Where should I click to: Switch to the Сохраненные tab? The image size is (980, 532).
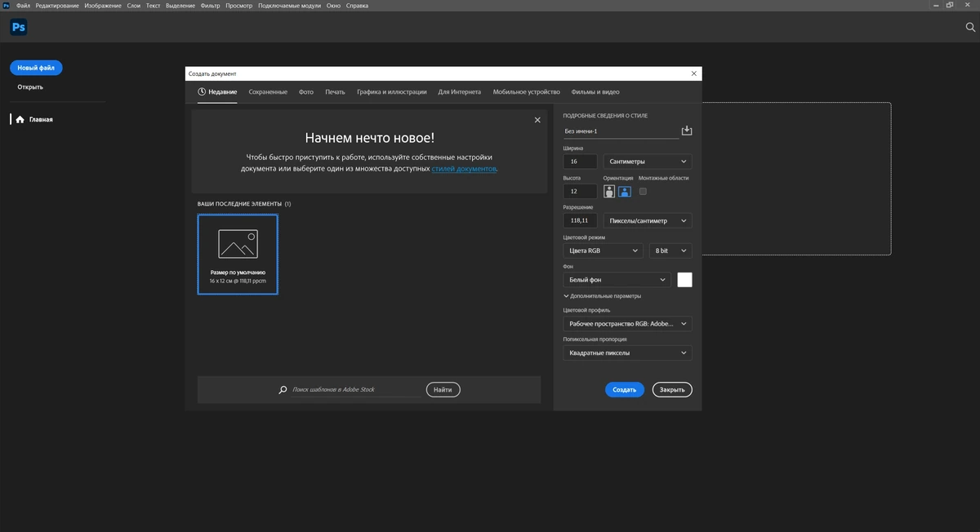pyautogui.click(x=268, y=92)
